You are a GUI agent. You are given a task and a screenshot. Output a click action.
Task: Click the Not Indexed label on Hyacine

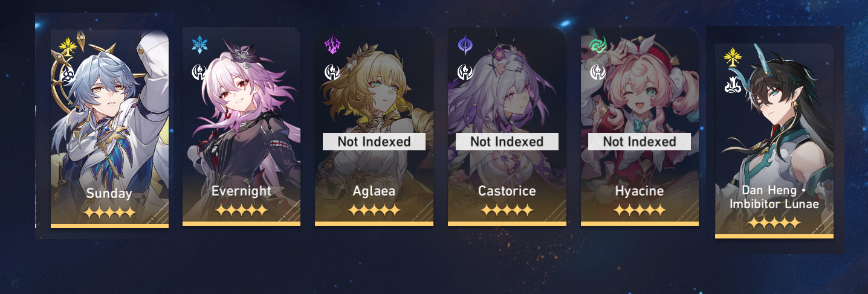640,142
